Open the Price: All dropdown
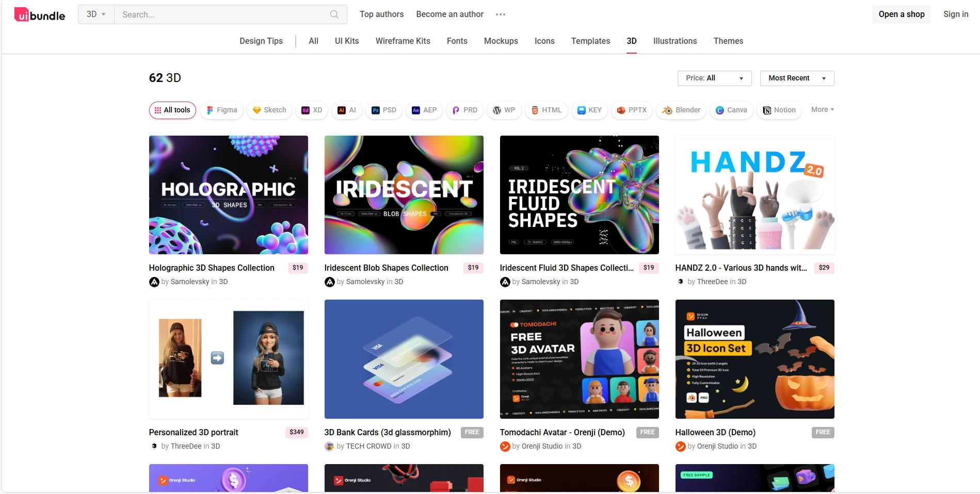980x494 pixels. [714, 78]
